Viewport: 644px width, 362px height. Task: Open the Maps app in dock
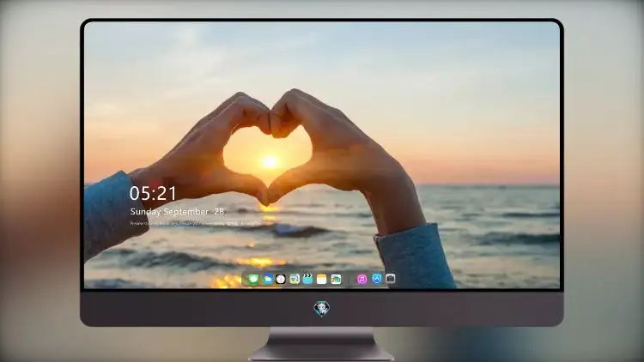pos(295,279)
